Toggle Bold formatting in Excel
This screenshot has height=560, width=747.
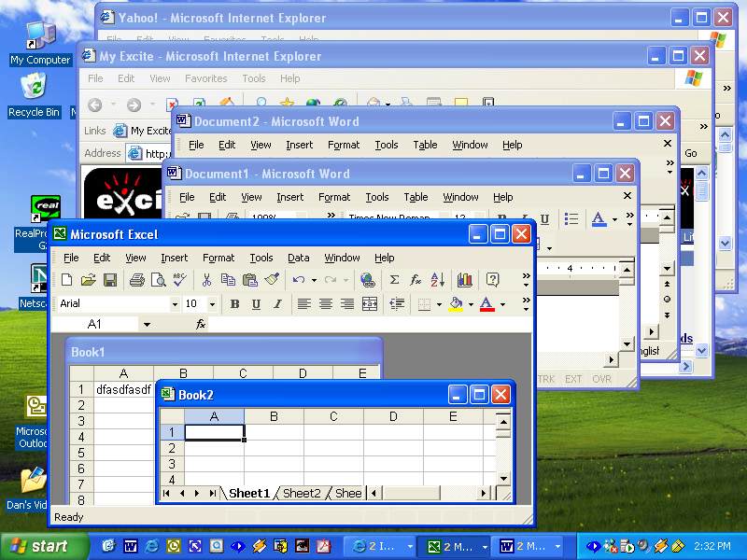click(234, 304)
